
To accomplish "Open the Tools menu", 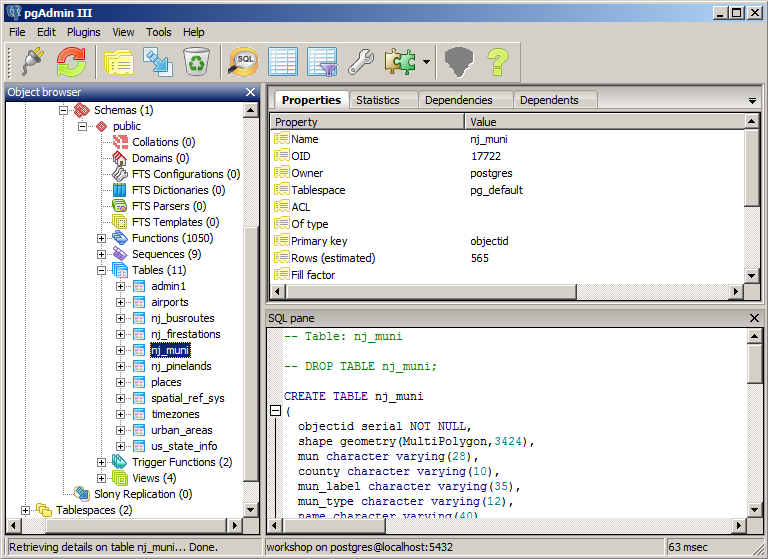I will coord(159,32).
